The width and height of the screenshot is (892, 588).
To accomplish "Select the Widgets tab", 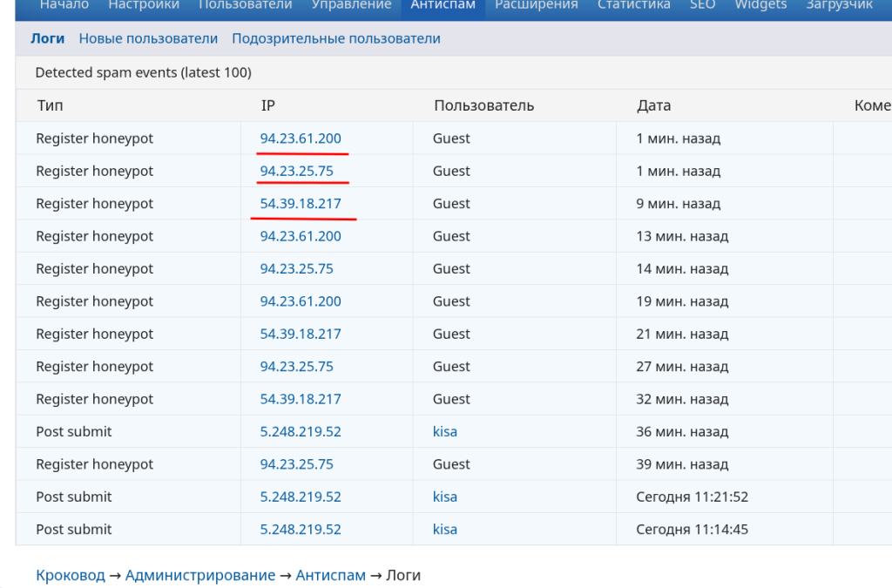I will click(x=760, y=5).
